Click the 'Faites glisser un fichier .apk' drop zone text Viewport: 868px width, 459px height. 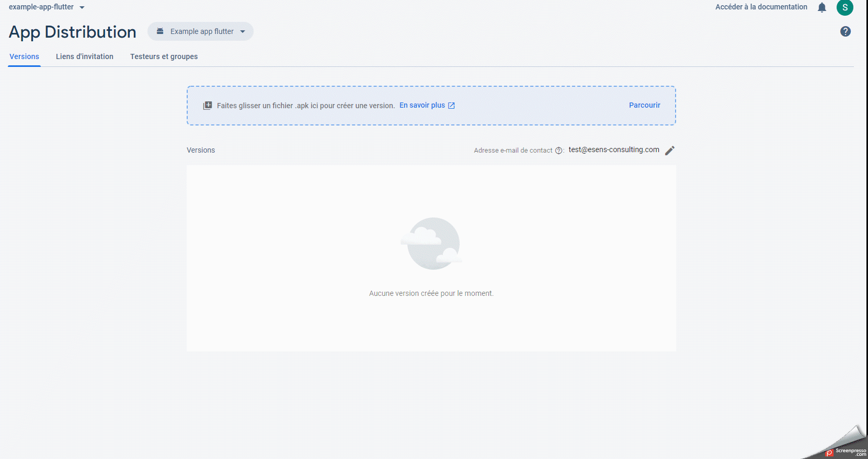pos(306,106)
